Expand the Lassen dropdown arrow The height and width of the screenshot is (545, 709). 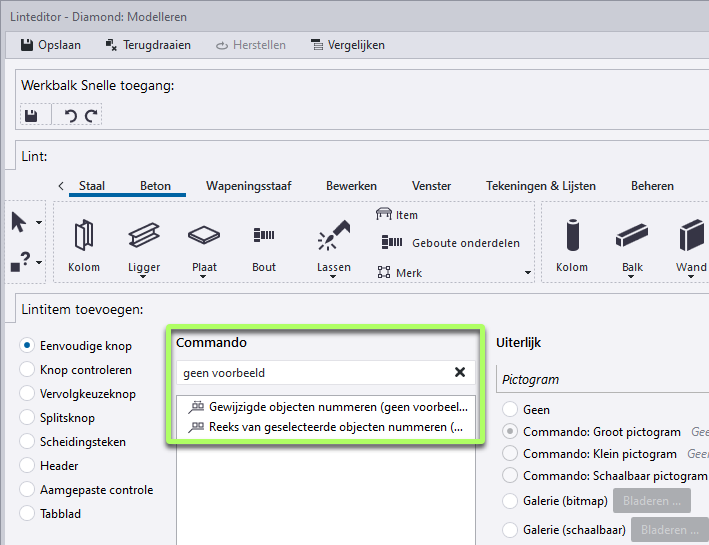coord(333,278)
